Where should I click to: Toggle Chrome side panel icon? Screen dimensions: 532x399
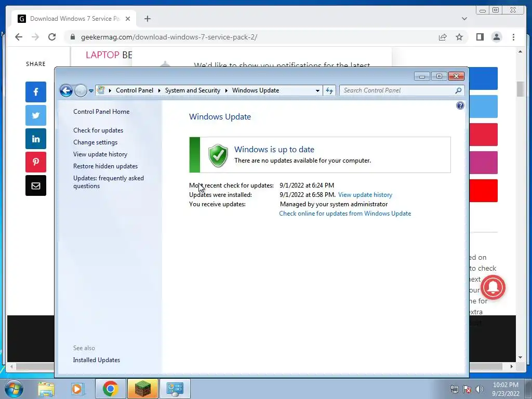coord(480,37)
